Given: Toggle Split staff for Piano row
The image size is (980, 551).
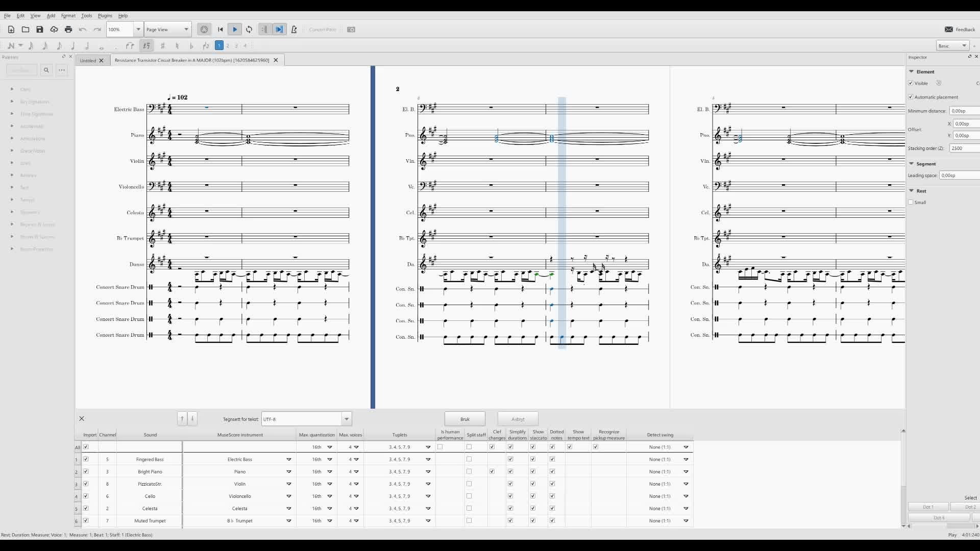Looking at the screenshot, I should tap(469, 472).
